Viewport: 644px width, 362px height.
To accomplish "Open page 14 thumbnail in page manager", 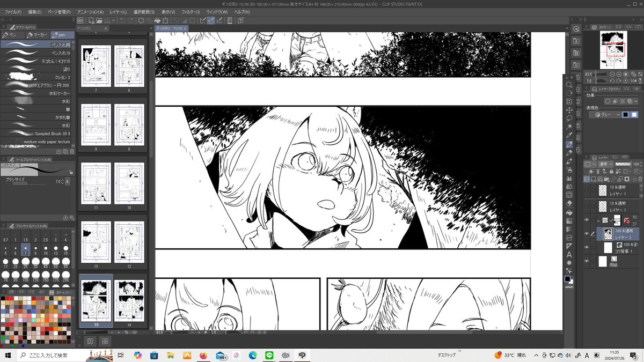I will tap(129, 301).
